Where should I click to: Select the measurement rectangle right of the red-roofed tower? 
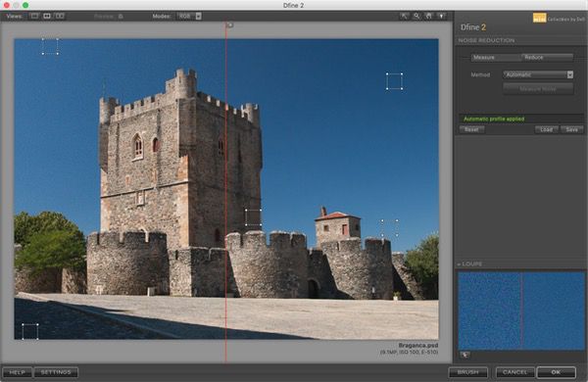[x=390, y=228]
